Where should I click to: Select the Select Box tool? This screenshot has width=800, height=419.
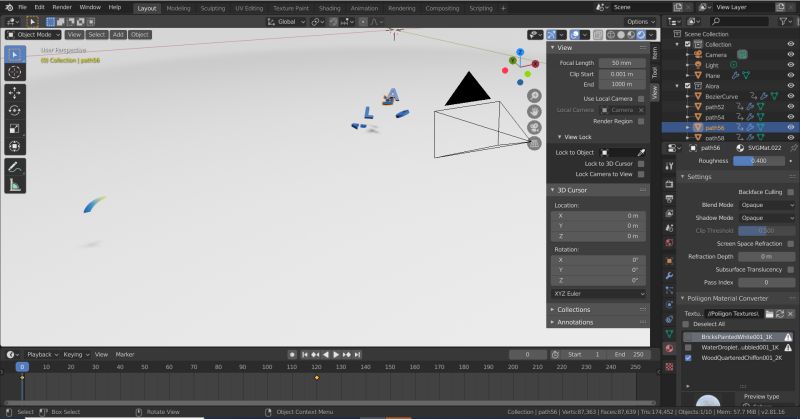15,54
